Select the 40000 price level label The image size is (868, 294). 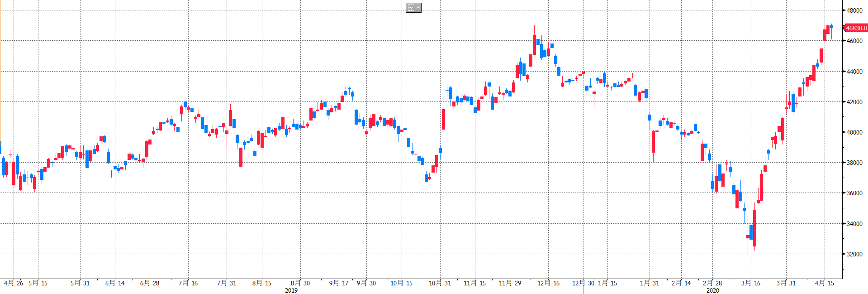coord(854,132)
